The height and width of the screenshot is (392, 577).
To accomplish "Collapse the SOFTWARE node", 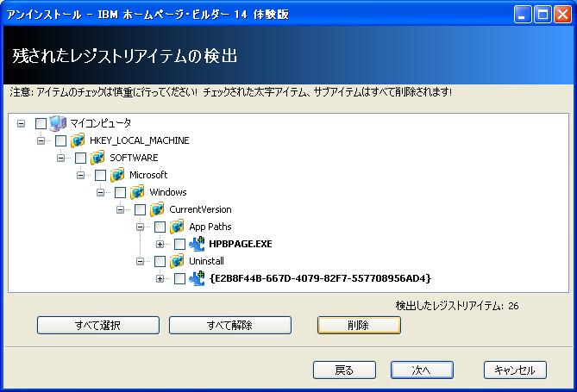I will click(60, 159).
